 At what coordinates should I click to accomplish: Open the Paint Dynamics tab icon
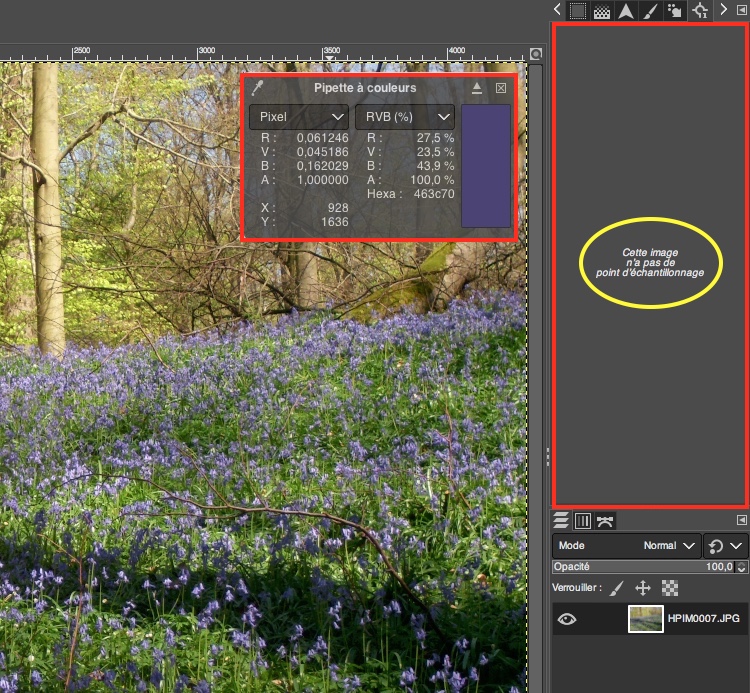point(675,10)
